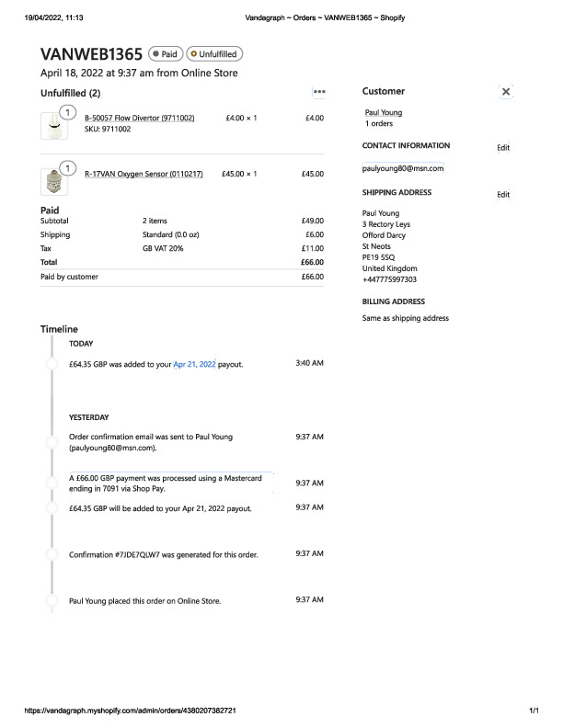
Task: Select timeline marker for Confirmation #7JDE7QLW7
Action: [52, 555]
